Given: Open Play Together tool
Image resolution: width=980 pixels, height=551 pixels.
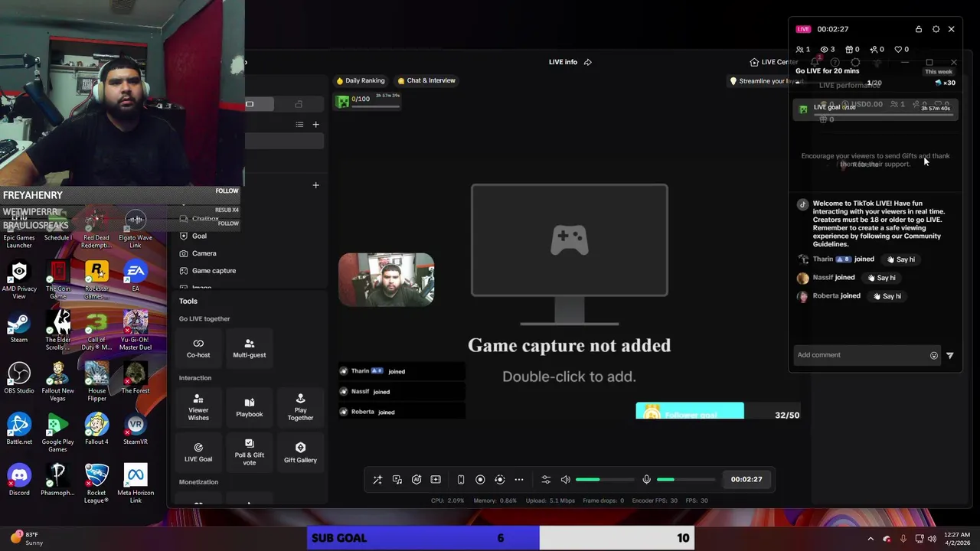Looking at the screenshot, I should click(x=300, y=407).
